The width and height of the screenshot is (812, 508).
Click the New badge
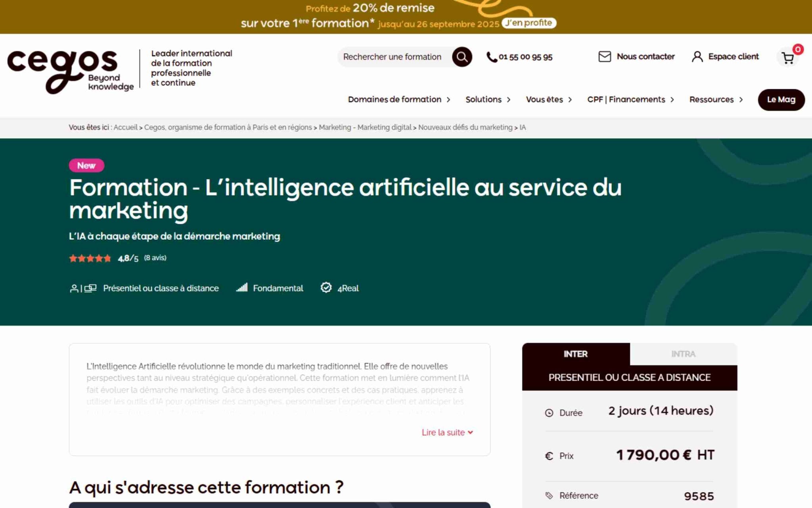86,165
